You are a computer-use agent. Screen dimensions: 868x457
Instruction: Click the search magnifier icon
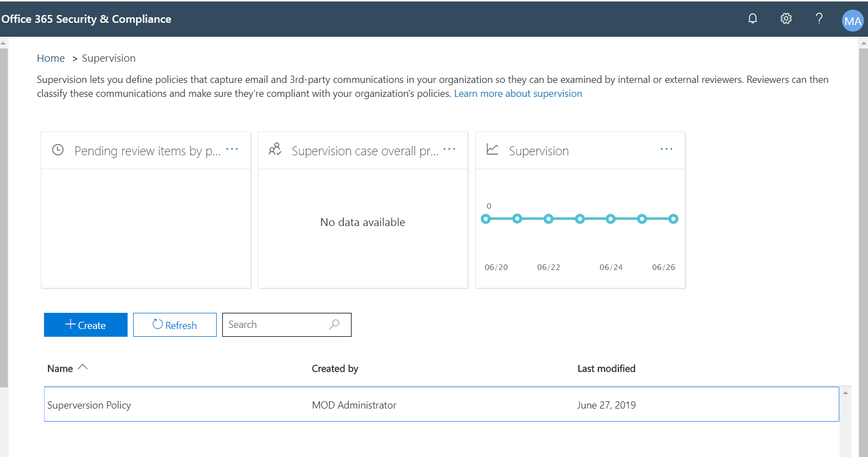(x=334, y=325)
